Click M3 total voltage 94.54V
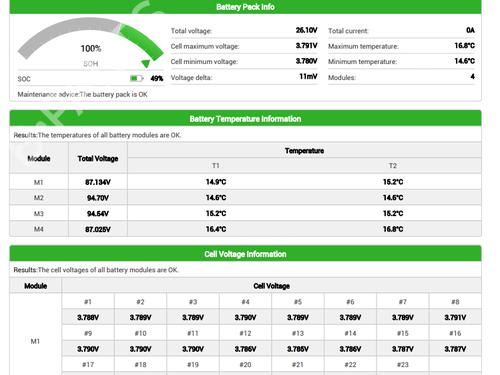This screenshot has width=500, height=375. pos(98,214)
